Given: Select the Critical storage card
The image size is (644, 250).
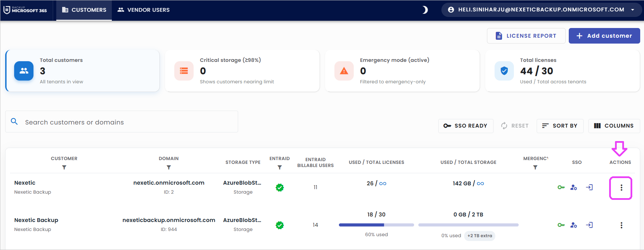Looking at the screenshot, I should coord(242,71).
